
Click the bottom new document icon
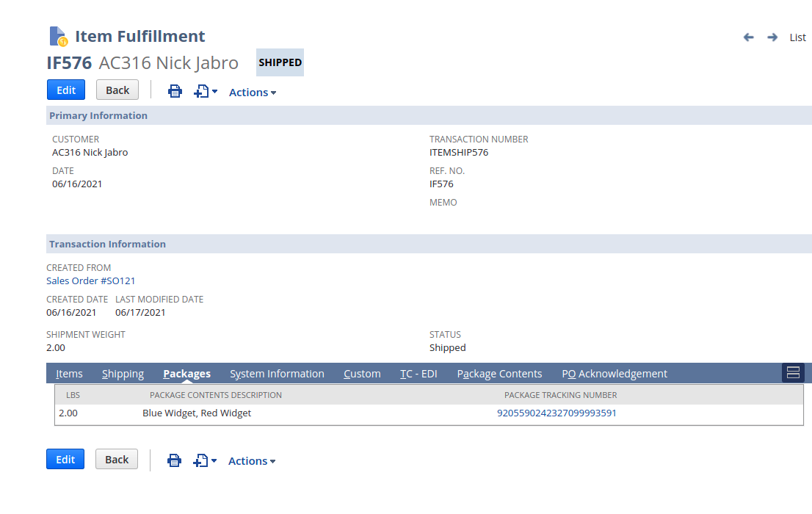tap(201, 460)
